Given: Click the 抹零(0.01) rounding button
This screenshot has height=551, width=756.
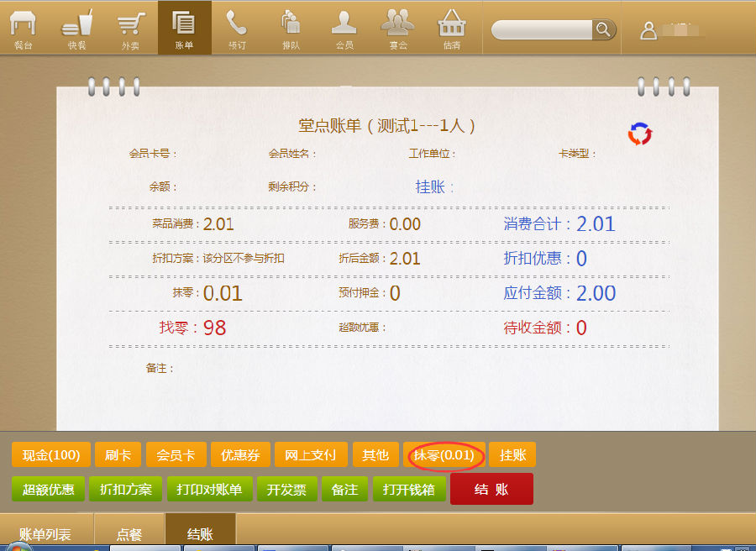Looking at the screenshot, I should 444,455.
